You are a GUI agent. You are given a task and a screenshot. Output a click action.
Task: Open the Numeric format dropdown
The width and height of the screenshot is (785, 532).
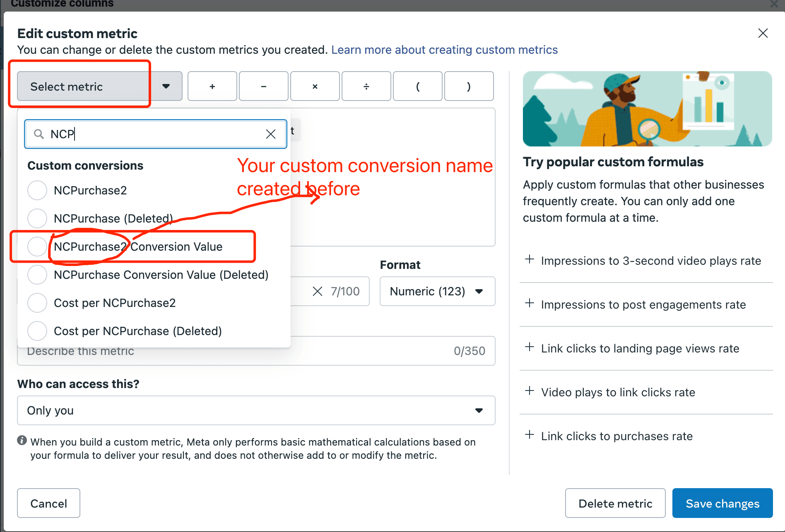click(x=437, y=291)
